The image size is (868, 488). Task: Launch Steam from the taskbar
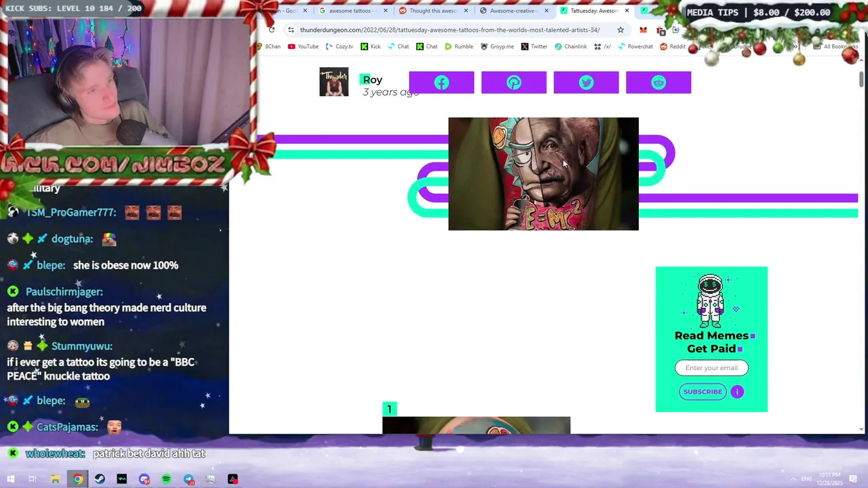click(x=100, y=479)
